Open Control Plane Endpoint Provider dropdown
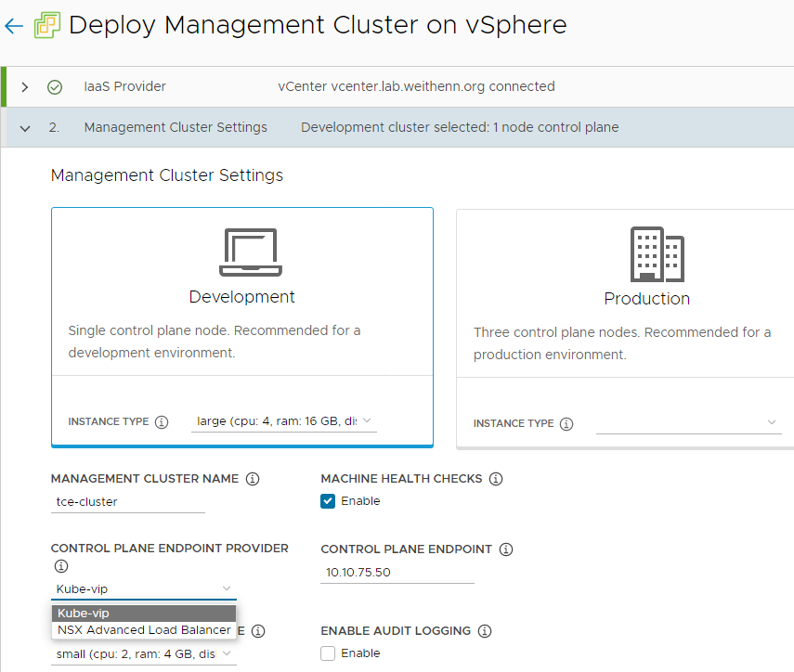Image resolution: width=794 pixels, height=672 pixels. pyautogui.click(x=144, y=589)
